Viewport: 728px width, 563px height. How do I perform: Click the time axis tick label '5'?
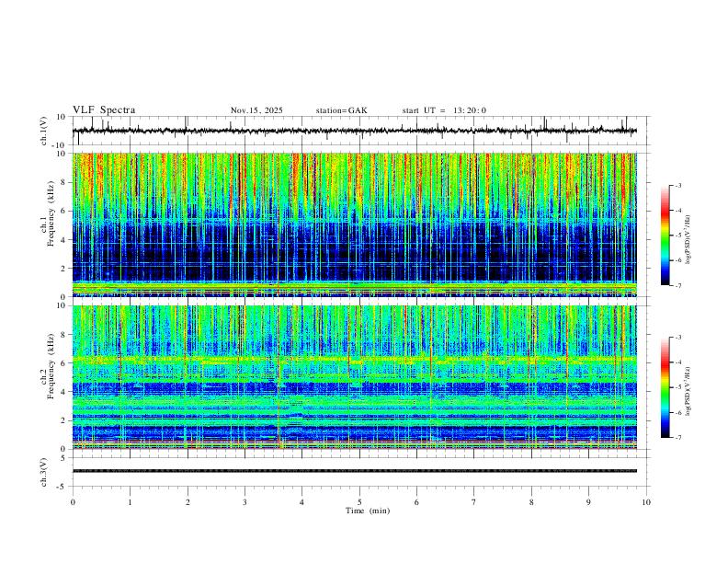(359, 502)
